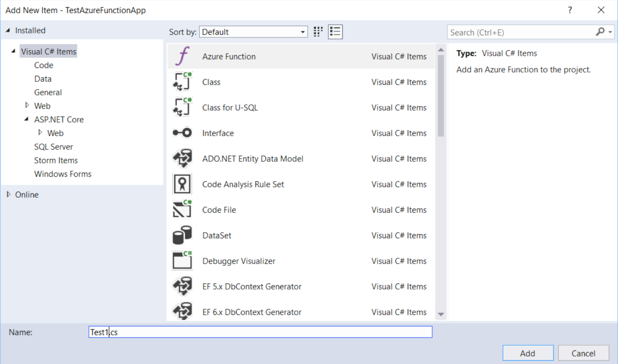Click the search magnifier icon

click(x=600, y=32)
